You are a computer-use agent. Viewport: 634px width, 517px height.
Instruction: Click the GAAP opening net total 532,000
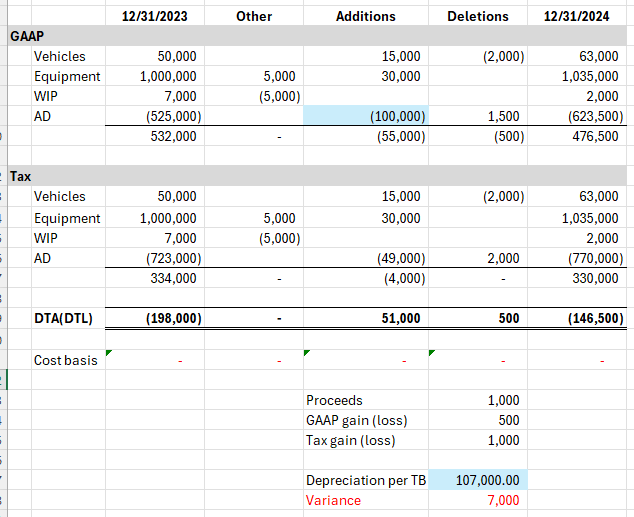(173, 136)
